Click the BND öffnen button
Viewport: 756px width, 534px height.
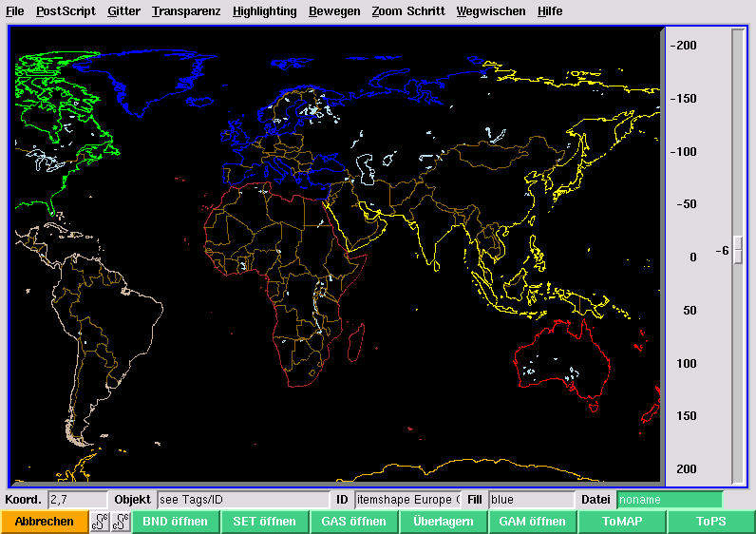click(176, 522)
